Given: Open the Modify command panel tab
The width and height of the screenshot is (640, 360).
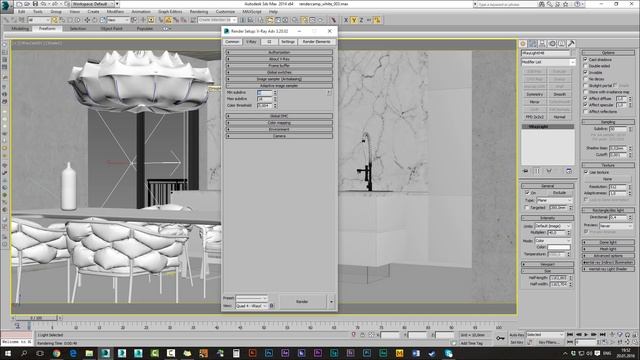Looking at the screenshot, I should click(x=533, y=43).
